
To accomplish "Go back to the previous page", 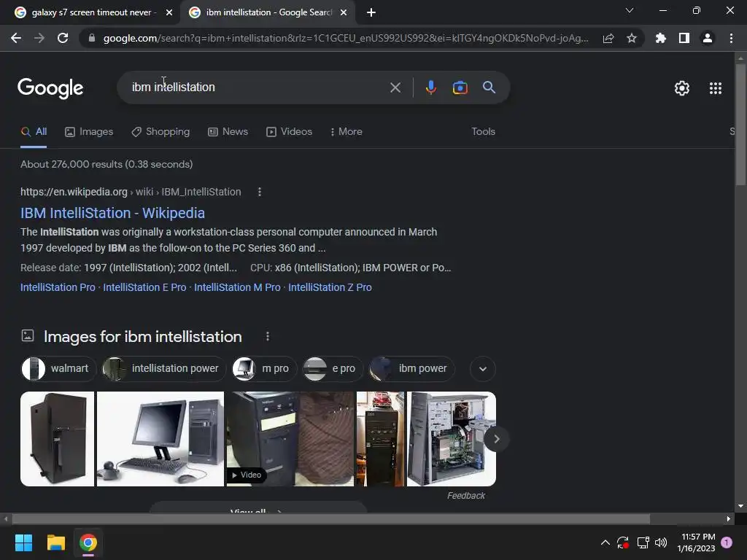I will coord(16,38).
